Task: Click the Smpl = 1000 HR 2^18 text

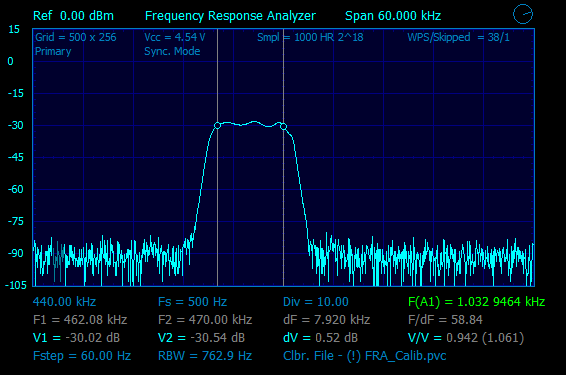Action: 310,37
